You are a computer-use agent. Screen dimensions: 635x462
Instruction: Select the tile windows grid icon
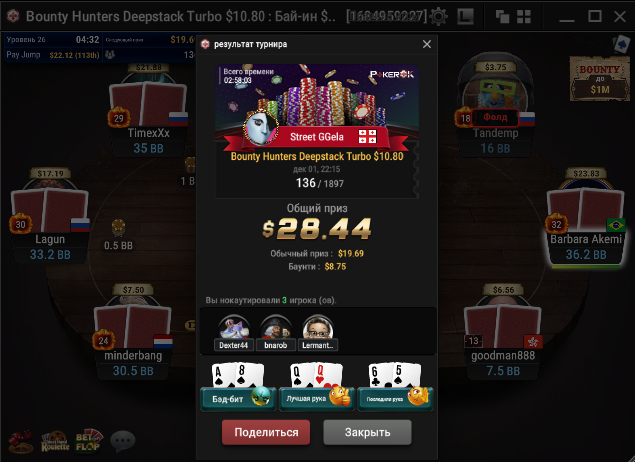coord(524,17)
